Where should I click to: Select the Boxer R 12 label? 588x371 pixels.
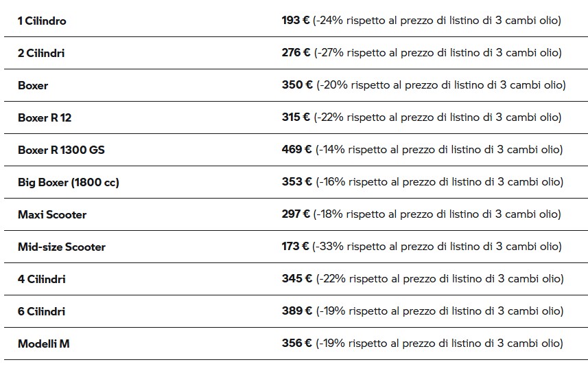point(45,117)
